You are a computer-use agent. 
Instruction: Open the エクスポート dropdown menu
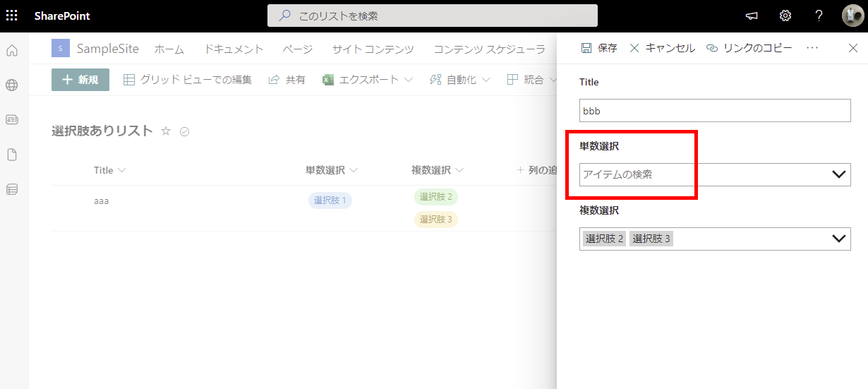point(368,80)
